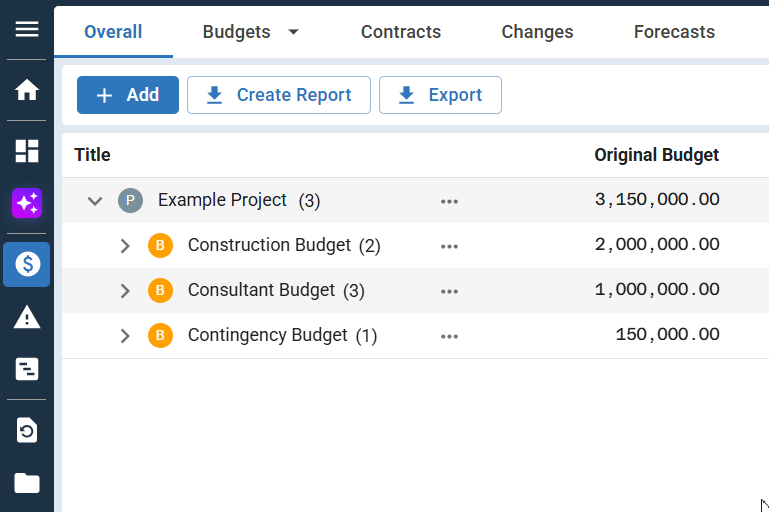Open the schedule tasks sidebar icon
This screenshot has height=512, width=769.
pyautogui.click(x=27, y=369)
